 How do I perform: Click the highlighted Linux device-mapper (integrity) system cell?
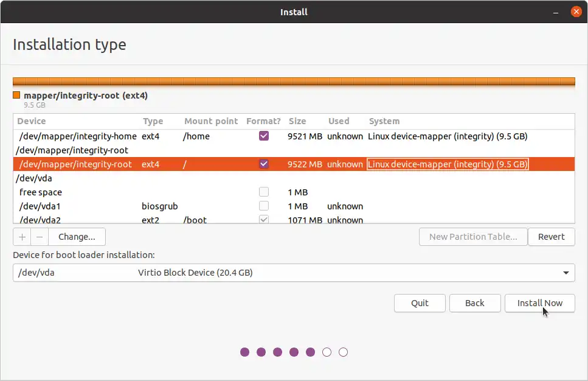pos(448,164)
